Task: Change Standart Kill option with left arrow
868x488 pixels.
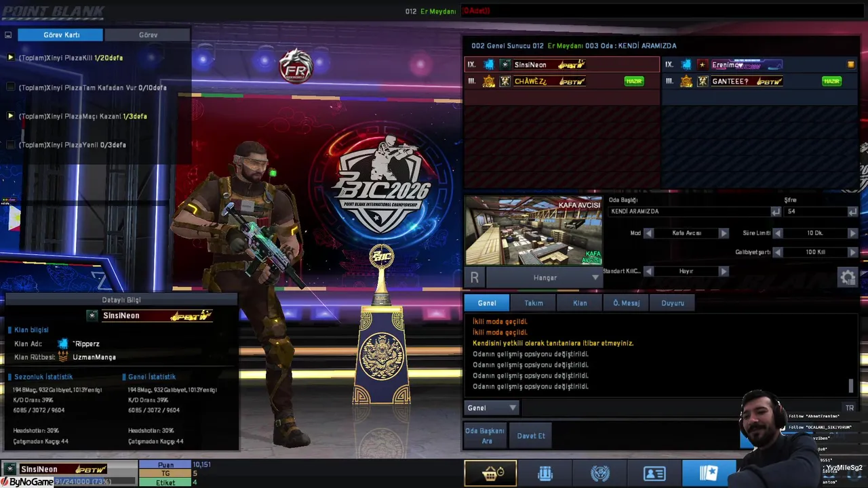Action: 648,271
